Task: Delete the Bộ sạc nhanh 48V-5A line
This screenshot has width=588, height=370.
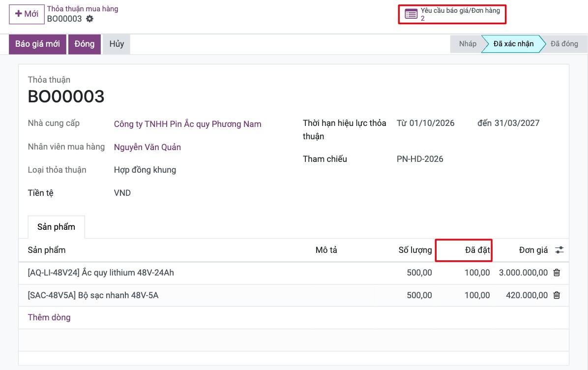Action: (557, 295)
